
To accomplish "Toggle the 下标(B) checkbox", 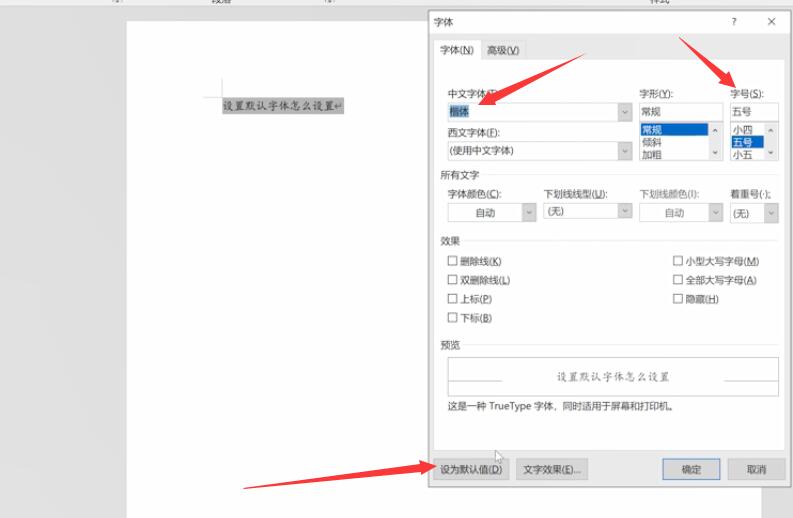I will (452, 317).
